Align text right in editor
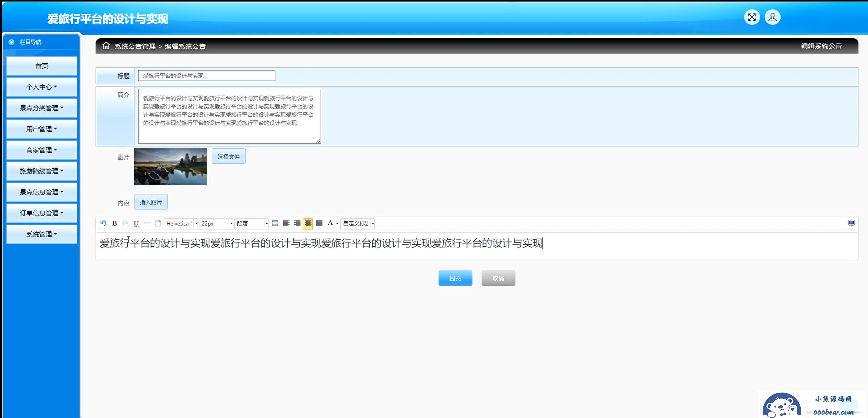868x418 pixels. [x=297, y=223]
